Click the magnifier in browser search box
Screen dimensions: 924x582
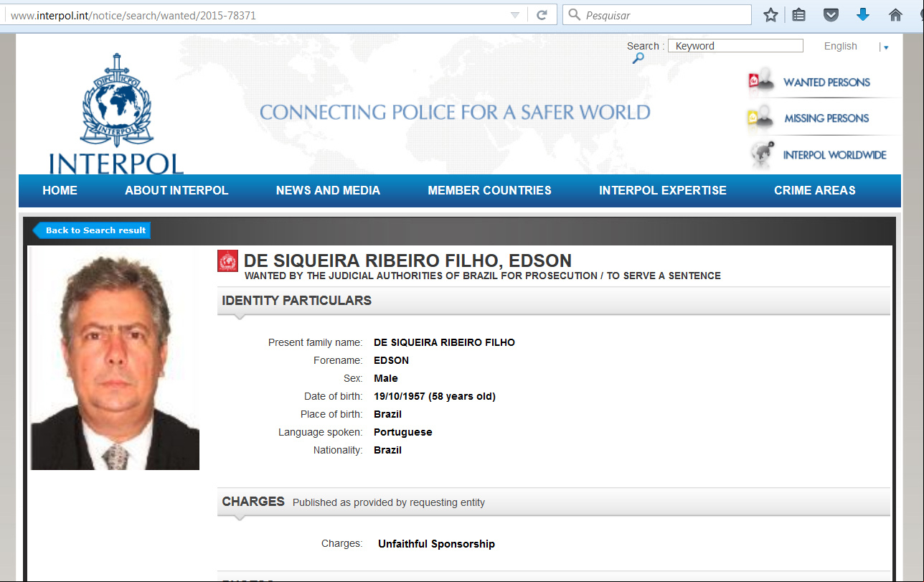(x=575, y=15)
